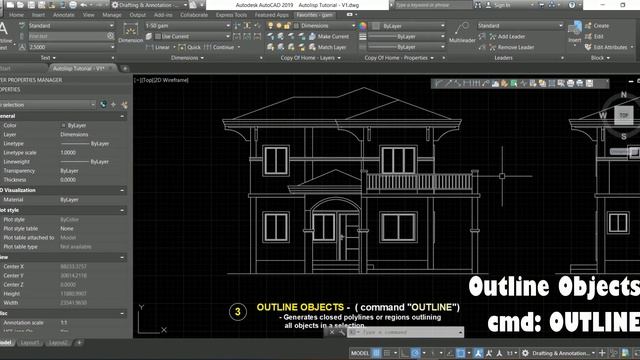Image resolution: width=640 pixels, height=360 pixels.
Task: Toggle ortho mode in status bar
Action: [404, 353]
